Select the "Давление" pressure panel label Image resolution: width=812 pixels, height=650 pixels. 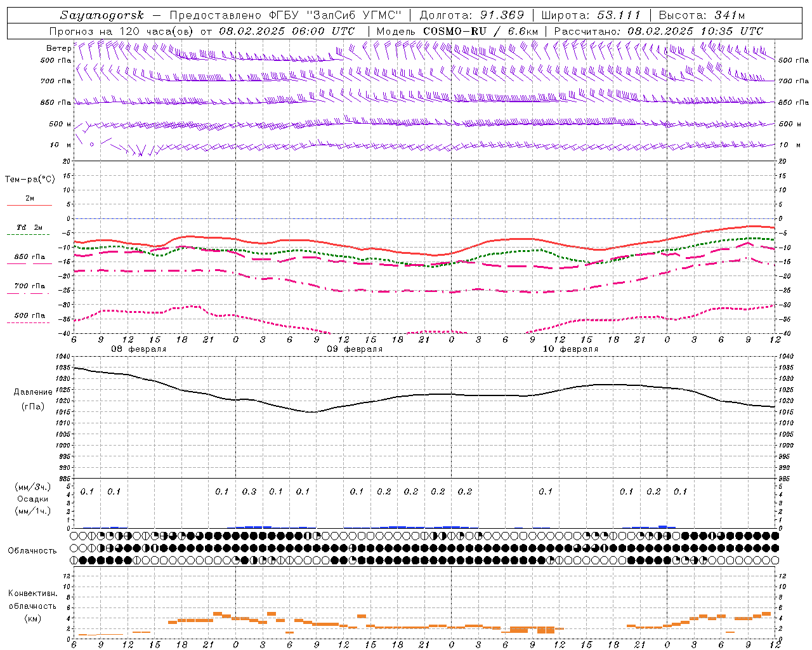pos(33,392)
